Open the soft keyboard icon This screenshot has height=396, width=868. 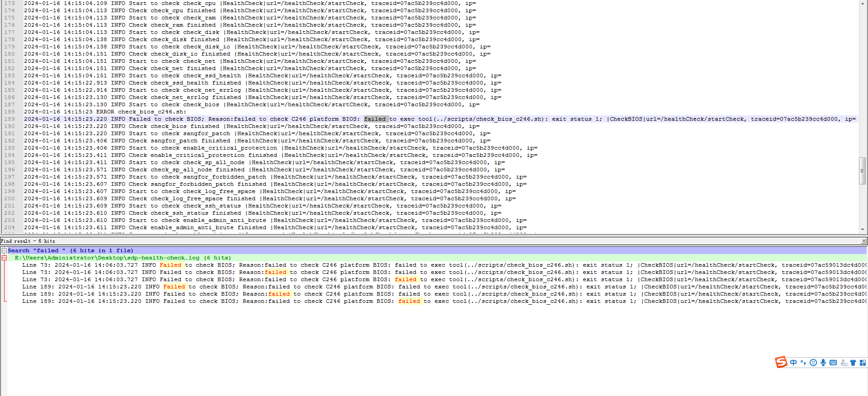[833, 363]
